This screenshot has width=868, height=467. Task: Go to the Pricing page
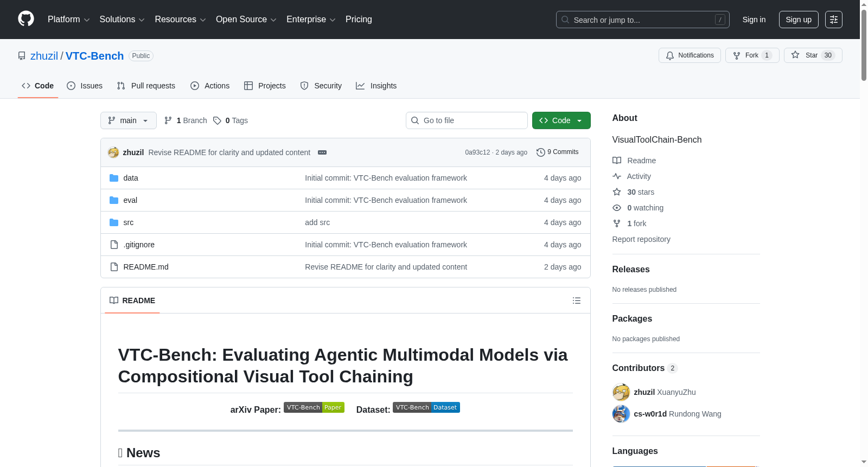[x=359, y=20]
